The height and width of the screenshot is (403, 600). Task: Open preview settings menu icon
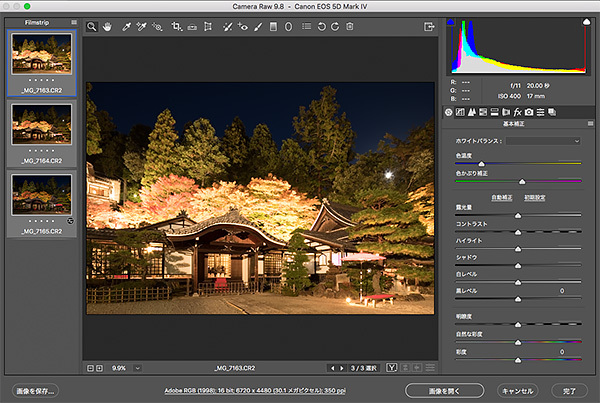[x=430, y=368]
